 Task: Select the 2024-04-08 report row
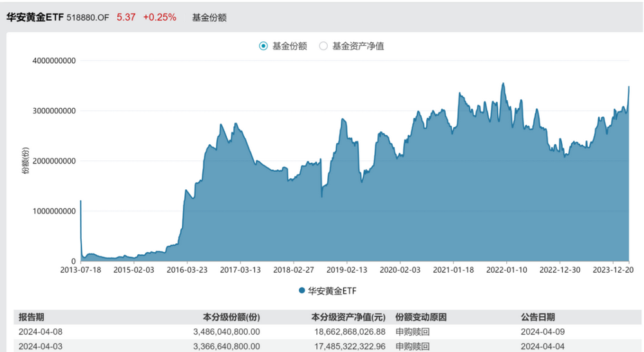coord(327,331)
